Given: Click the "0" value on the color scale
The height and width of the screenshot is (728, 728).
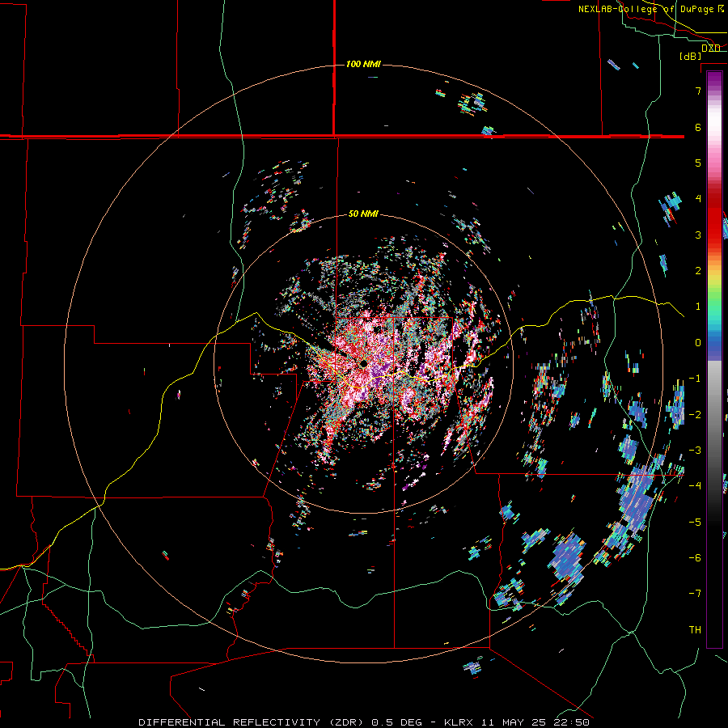Looking at the screenshot, I should [698, 343].
